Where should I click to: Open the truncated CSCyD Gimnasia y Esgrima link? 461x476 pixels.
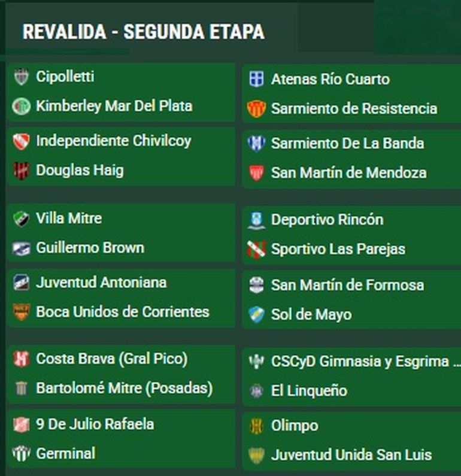[365, 362]
